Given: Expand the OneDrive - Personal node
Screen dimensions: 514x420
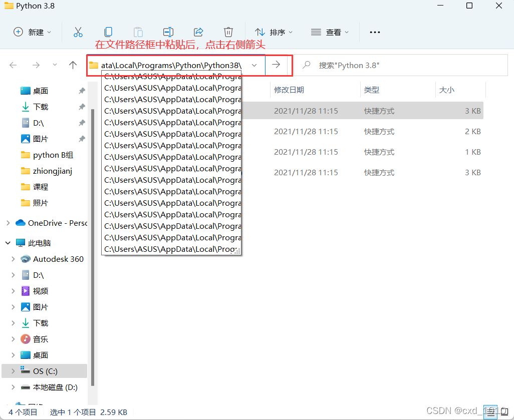Looking at the screenshot, I should point(8,223).
